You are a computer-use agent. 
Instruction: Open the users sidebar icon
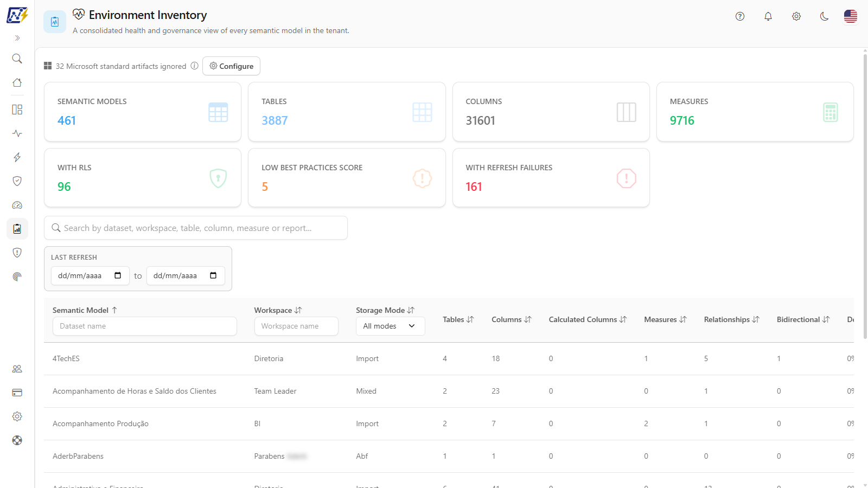[17, 369]
